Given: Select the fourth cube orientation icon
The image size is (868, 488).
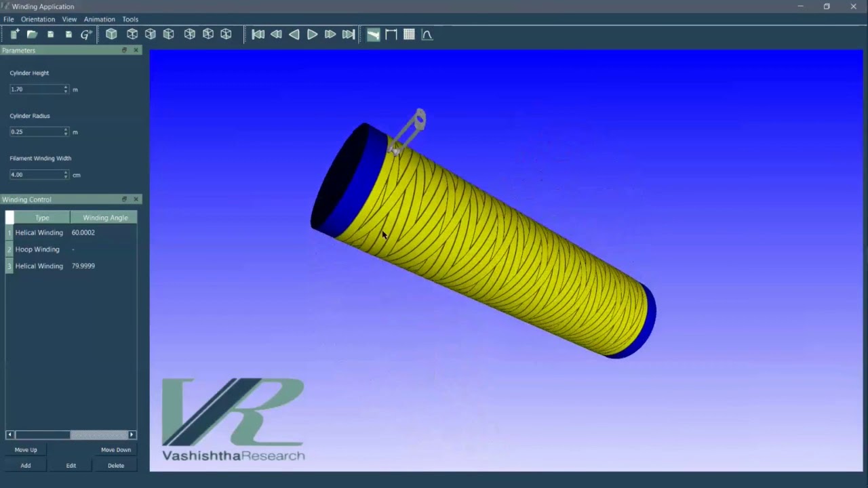Looking at the screenshot, I should (169, 34).
